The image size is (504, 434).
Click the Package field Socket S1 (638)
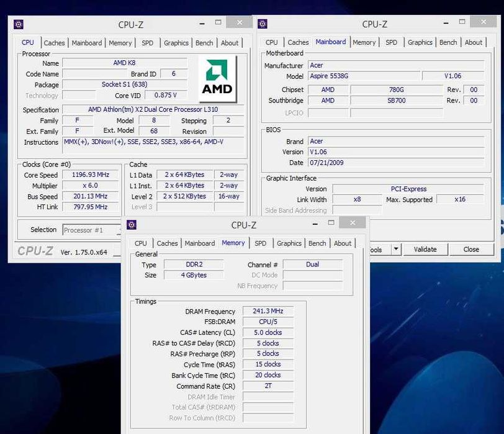point(125,84)
